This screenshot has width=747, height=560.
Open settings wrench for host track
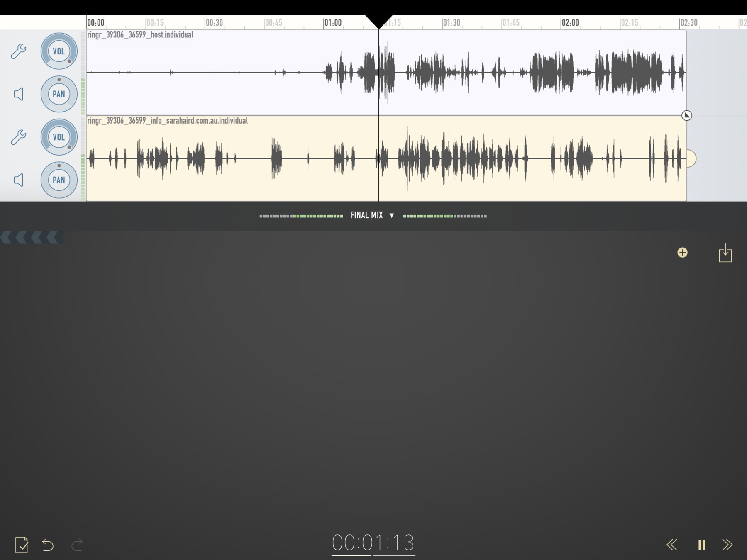(x=19, y=51)
